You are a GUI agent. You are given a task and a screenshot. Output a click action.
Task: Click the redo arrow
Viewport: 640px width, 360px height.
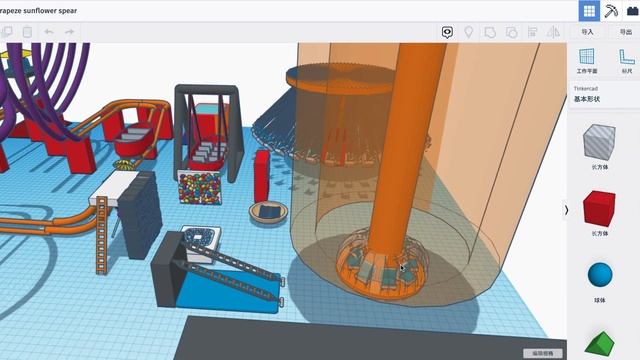(69, 32)
